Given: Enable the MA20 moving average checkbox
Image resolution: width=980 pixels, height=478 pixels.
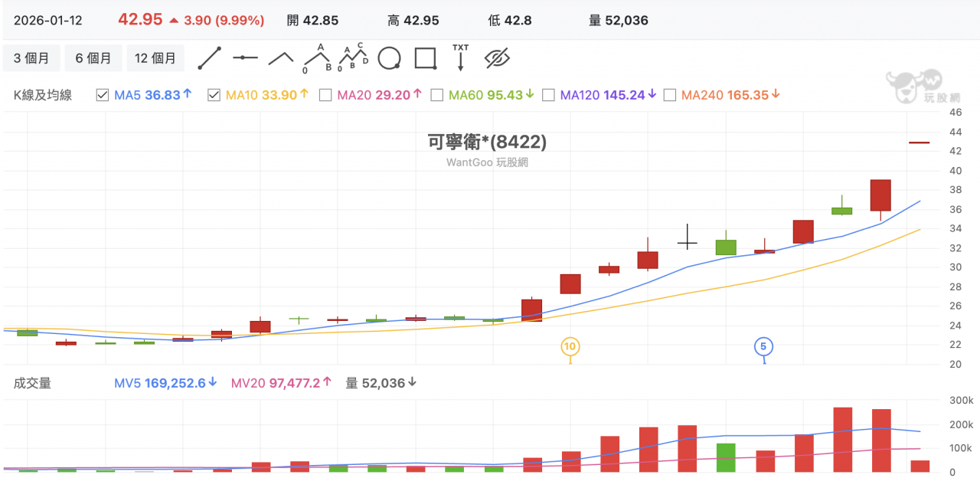Looking at the screenshot, I should click(x=325, y=95).
